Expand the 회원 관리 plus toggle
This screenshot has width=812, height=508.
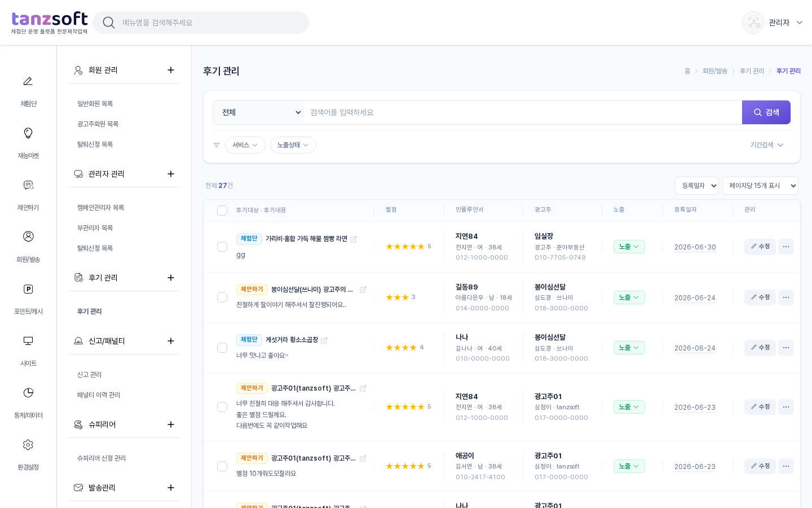(171, 70)
